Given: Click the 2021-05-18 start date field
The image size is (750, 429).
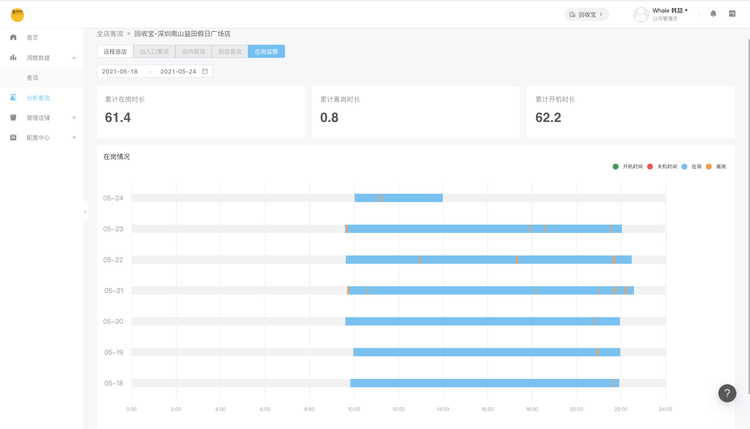Looking at the screenshot, I should [120, 71].
